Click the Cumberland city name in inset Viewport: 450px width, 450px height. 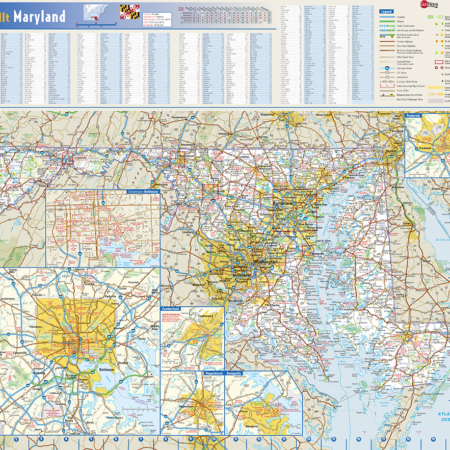click(x=205, y=316)
